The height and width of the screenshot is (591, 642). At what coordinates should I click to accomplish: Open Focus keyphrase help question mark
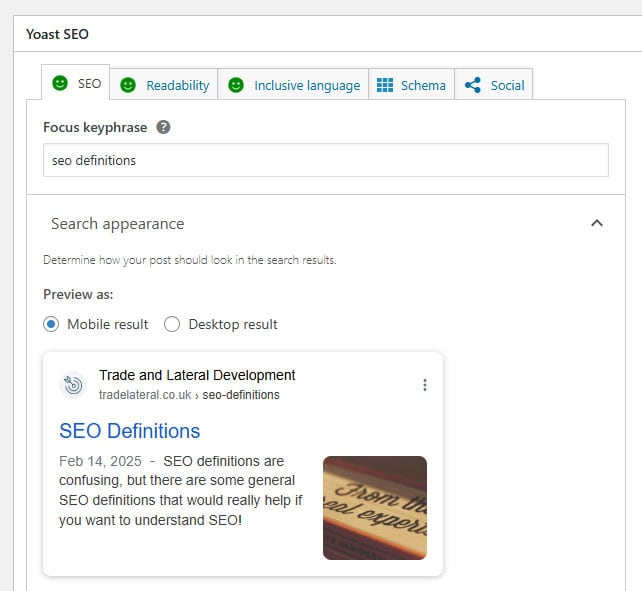pos(163,127)
